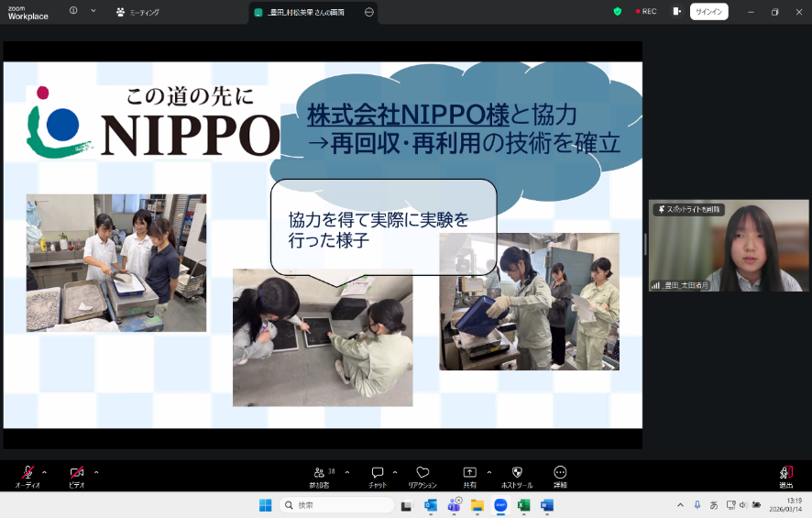Open the Chat panel

378,475
